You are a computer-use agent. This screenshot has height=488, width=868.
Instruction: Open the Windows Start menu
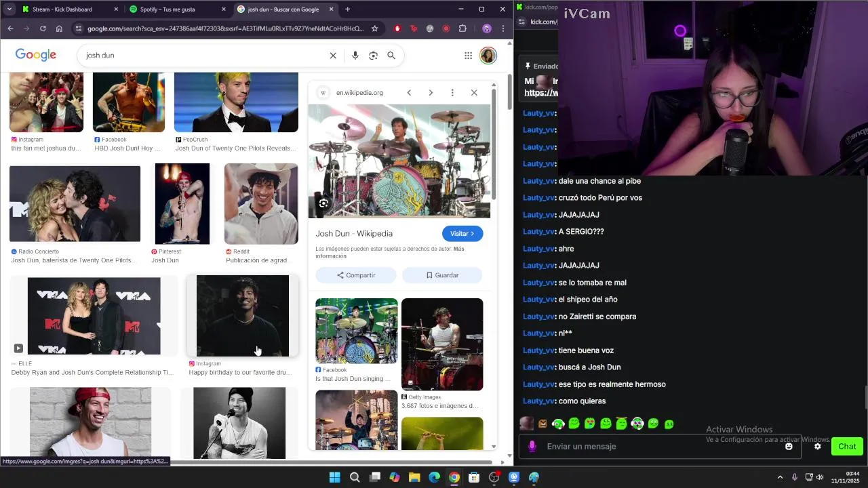pyautogui.click(x=334, y=477)
